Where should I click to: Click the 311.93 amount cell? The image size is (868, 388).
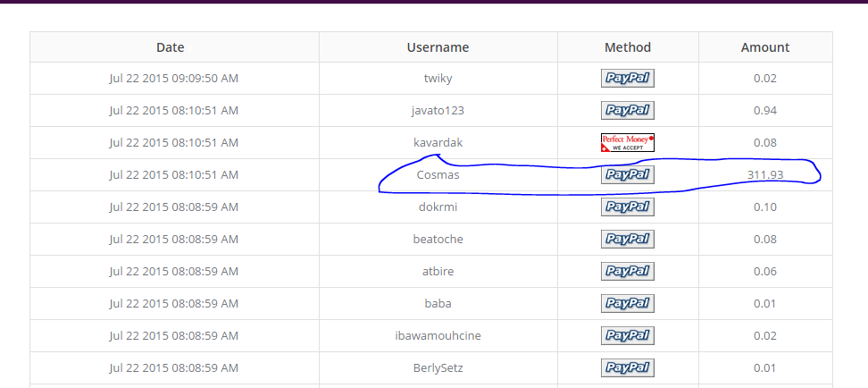765,175
